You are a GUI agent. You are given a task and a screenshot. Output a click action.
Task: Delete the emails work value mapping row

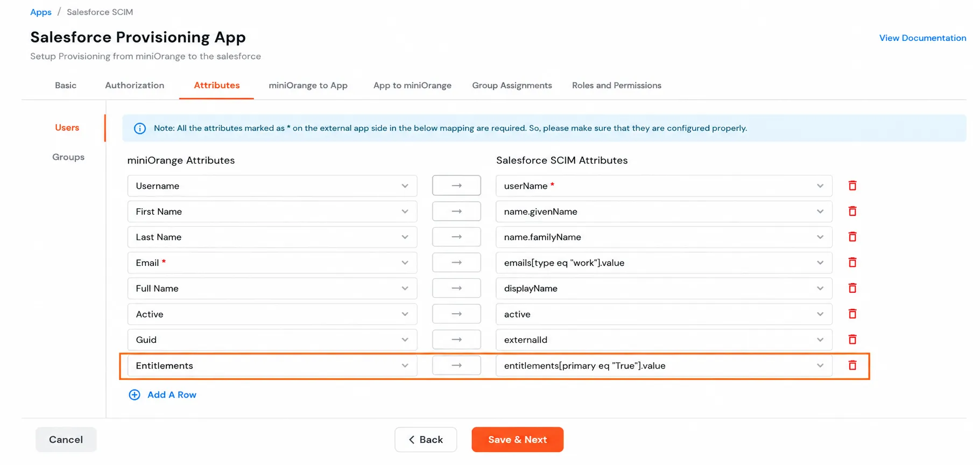[852, 262]
